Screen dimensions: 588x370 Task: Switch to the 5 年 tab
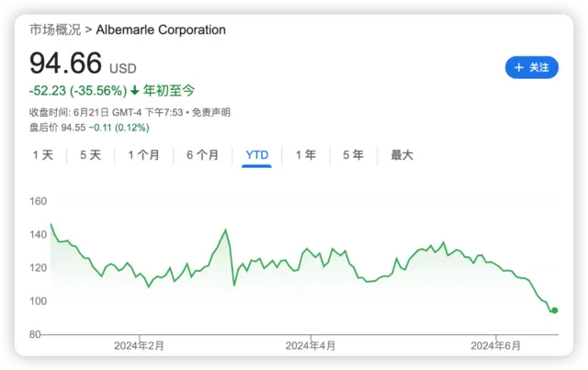click(353, 155)
